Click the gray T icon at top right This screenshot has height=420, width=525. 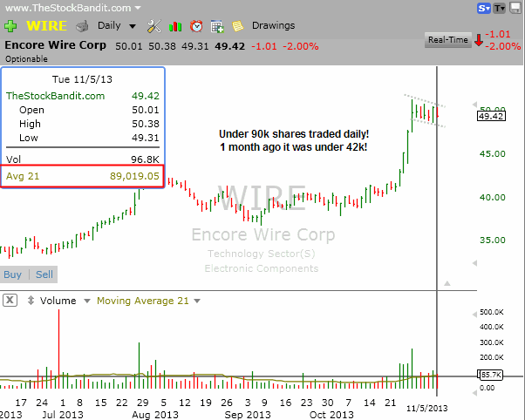click(x=499, y=8)
